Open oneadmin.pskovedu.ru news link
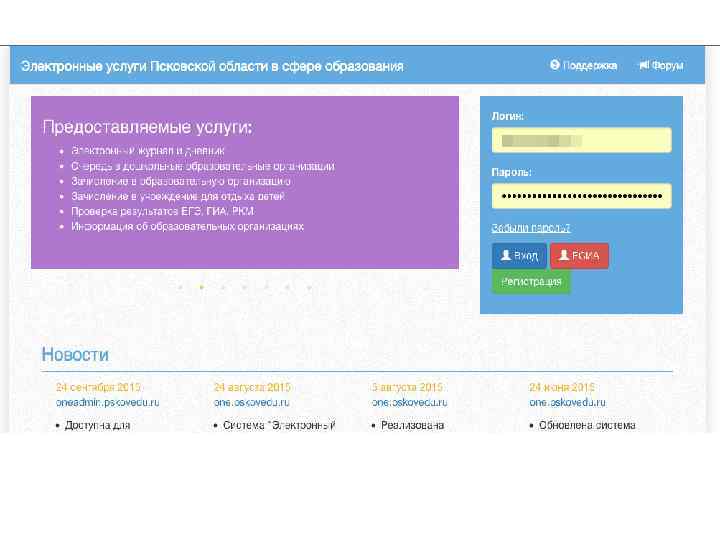The height and width of the screenshot is (540, 720). [x=107, y=403]
